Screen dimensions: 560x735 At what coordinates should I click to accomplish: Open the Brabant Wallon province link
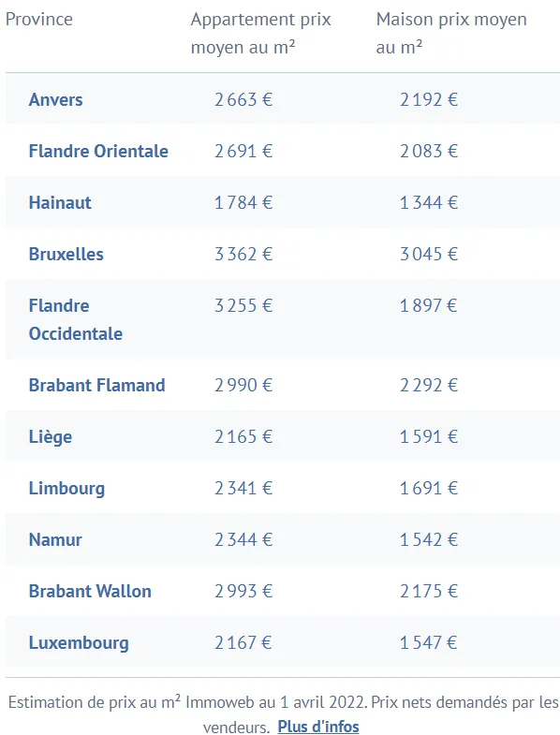pos(90,591)
